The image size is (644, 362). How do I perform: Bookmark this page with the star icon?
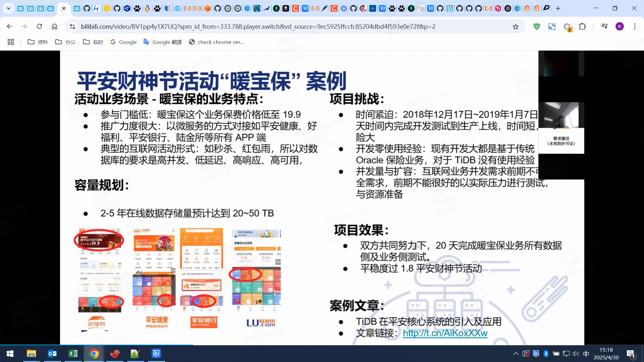516,26
